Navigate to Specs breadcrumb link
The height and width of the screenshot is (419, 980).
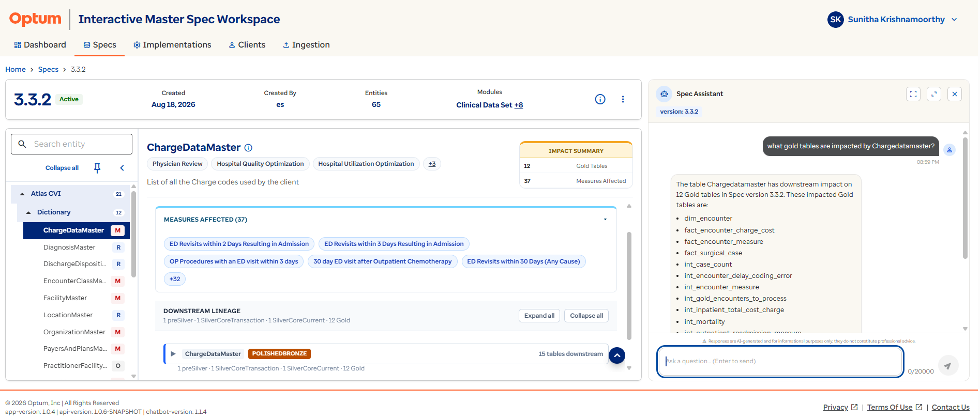click(48, 69)
